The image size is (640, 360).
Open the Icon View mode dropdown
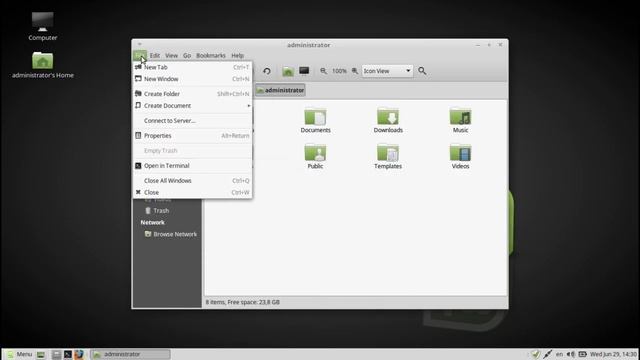click(x=387, y=71)
